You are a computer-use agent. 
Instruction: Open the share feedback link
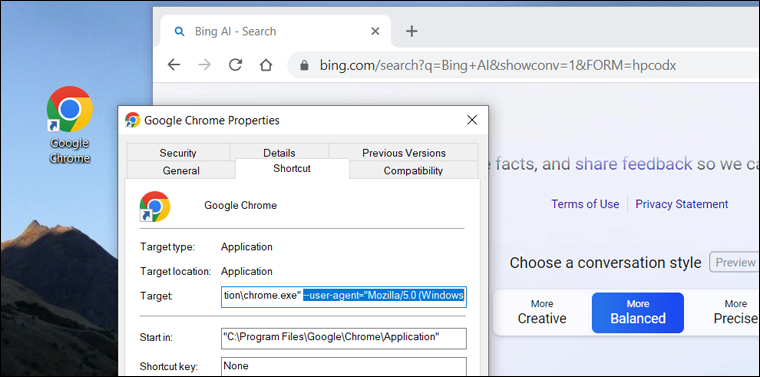click(633, 164)
